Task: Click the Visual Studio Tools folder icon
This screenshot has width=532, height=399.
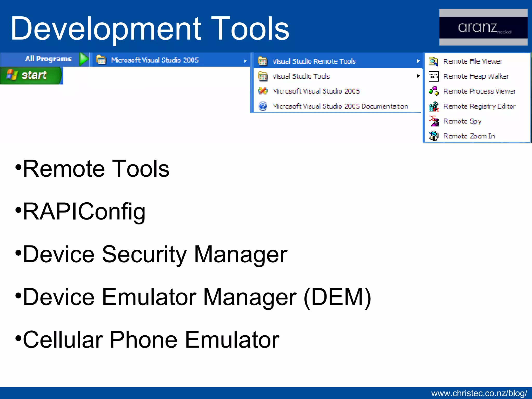Action: click(x=263, y=76)
